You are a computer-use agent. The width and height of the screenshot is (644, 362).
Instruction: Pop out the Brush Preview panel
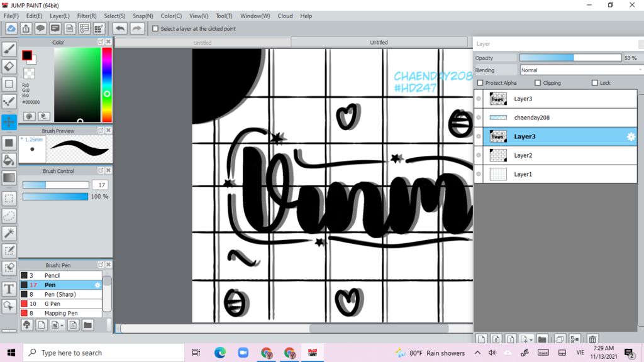101,130
